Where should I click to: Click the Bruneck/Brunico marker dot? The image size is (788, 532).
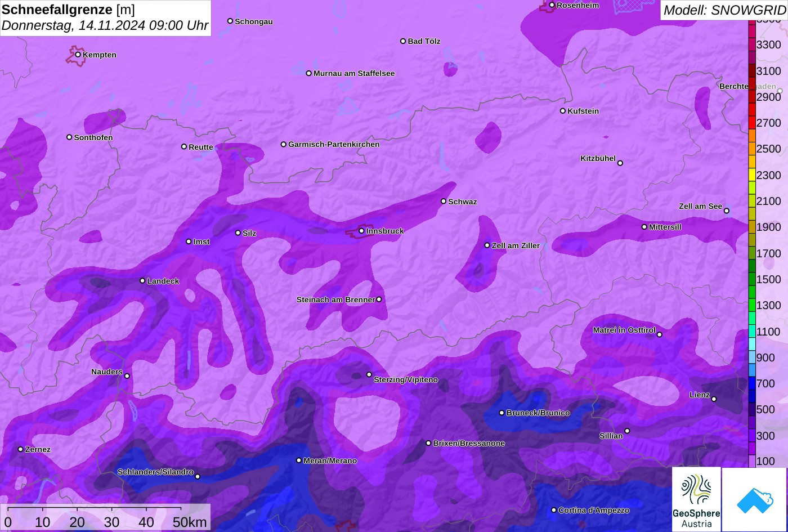pyautogui.click(x=502, y=413)
